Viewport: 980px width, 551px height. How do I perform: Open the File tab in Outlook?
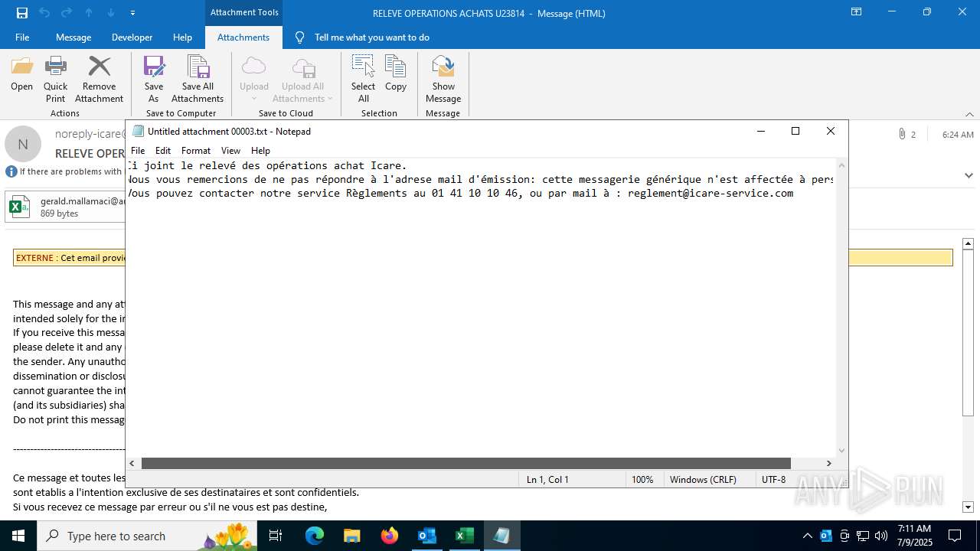pyautogui.click(x=22, y=37)
